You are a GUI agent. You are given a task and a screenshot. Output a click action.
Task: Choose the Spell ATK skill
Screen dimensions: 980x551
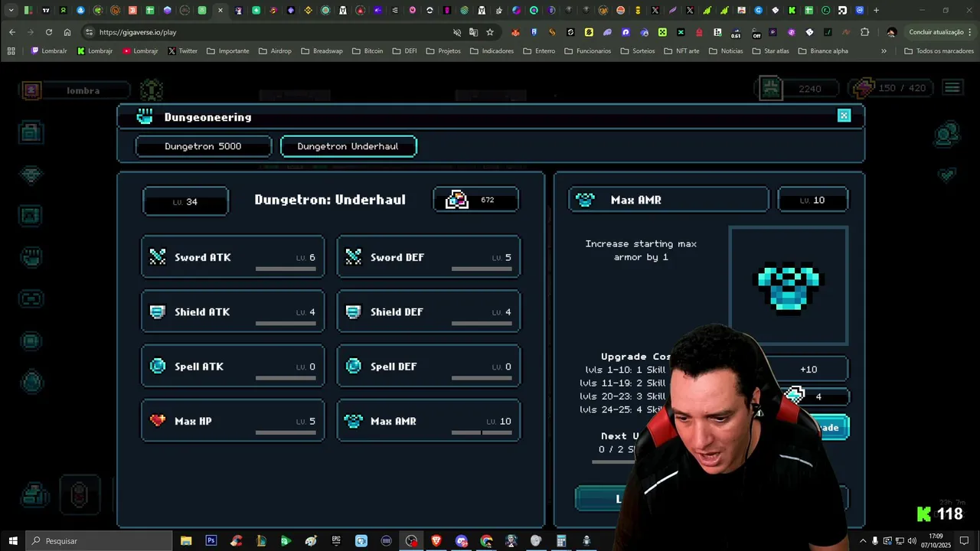[233, 367]
